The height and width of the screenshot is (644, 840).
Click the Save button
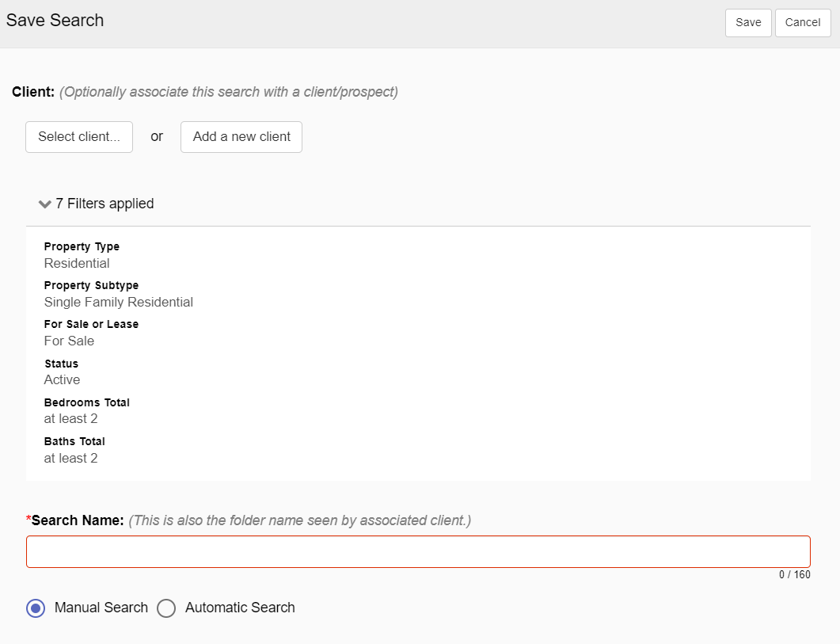(747, 22)
